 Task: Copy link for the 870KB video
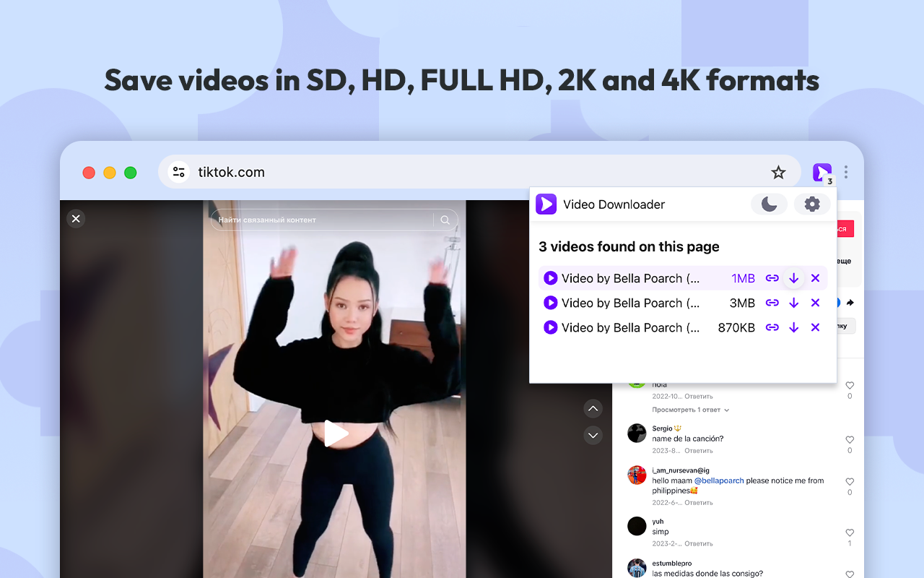click(772, 327)
